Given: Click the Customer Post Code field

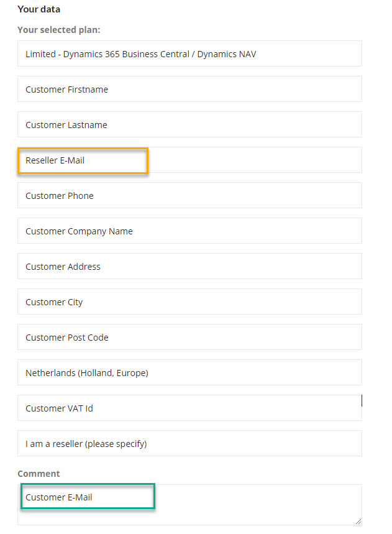Looking at the screenshot, I should point(189,337).
